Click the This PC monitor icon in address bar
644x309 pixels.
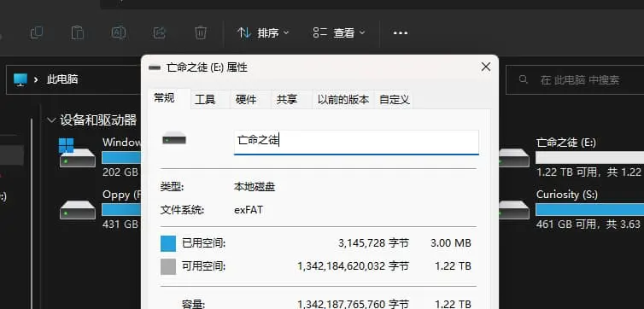[20, 79]
